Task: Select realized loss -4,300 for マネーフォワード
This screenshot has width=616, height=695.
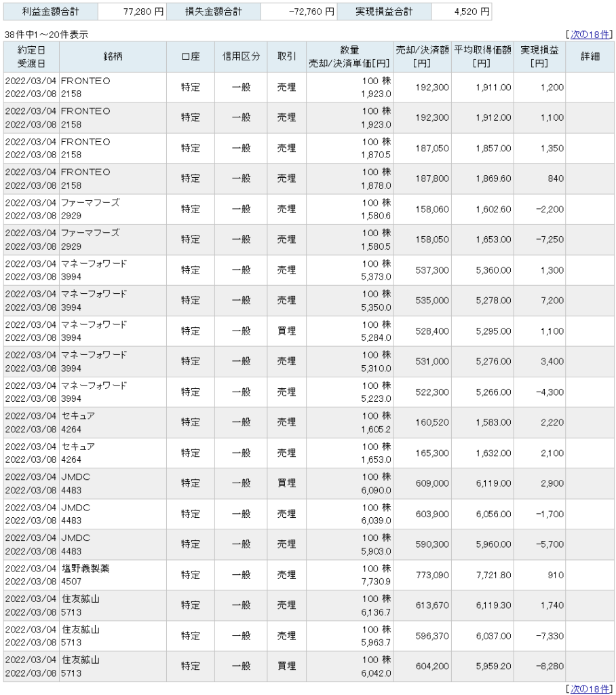Action: point(550,392)
